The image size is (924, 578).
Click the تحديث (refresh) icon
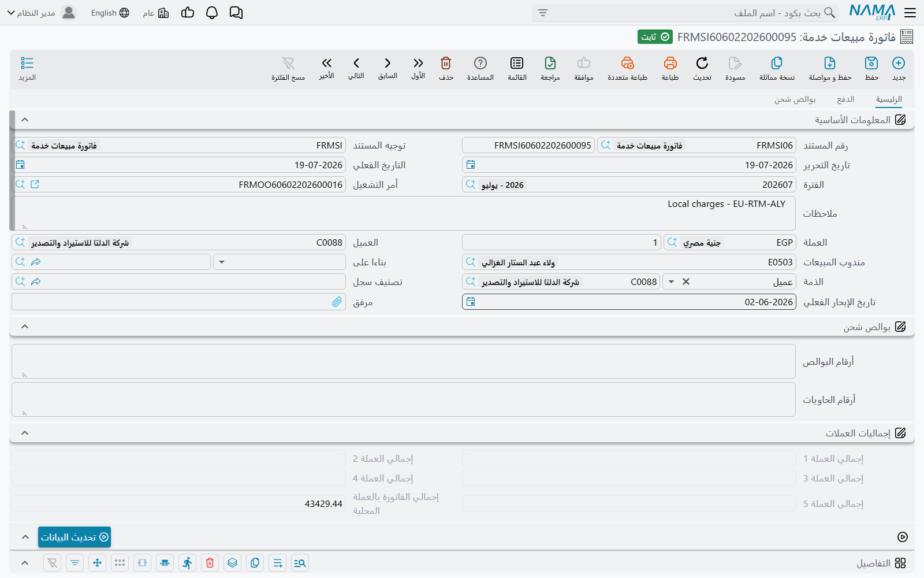click(702, 63)
